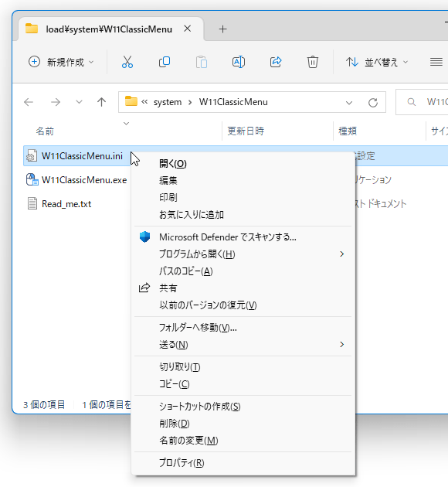This screenshot has width=448, height=487.
Task: Click Read_me.txt document icon
Action: click(x=32, y=204)
